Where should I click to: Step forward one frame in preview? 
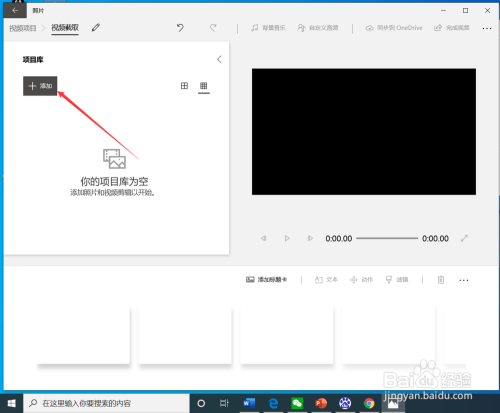point(310,238)
